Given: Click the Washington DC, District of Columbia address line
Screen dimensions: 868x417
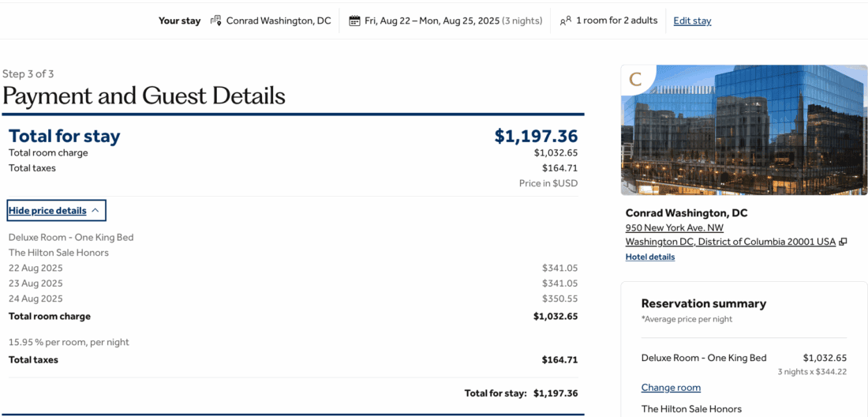Looking at the screenshot, I should pos(730,242).
